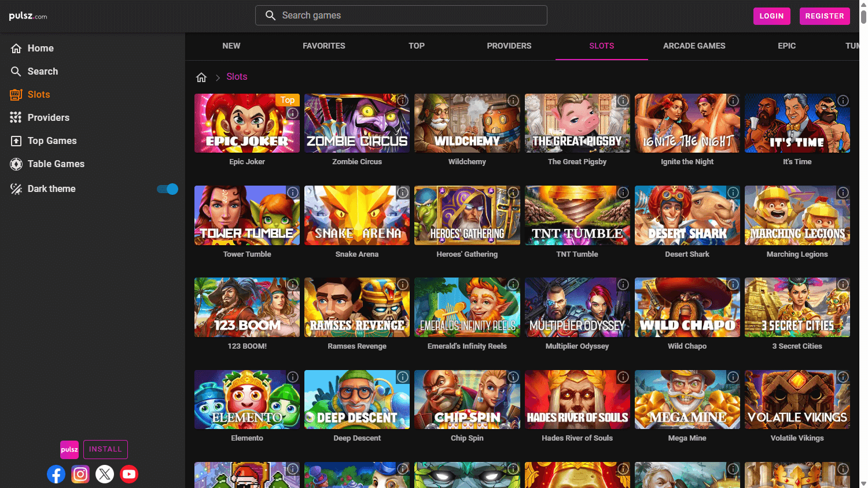
Task: Click the INSTALL button
Action: (x=105, y=449)
